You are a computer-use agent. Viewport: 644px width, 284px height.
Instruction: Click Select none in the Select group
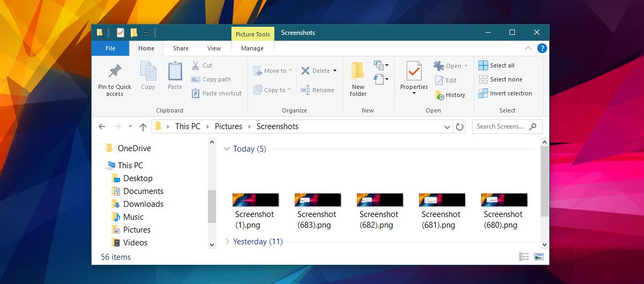[500, 79]
